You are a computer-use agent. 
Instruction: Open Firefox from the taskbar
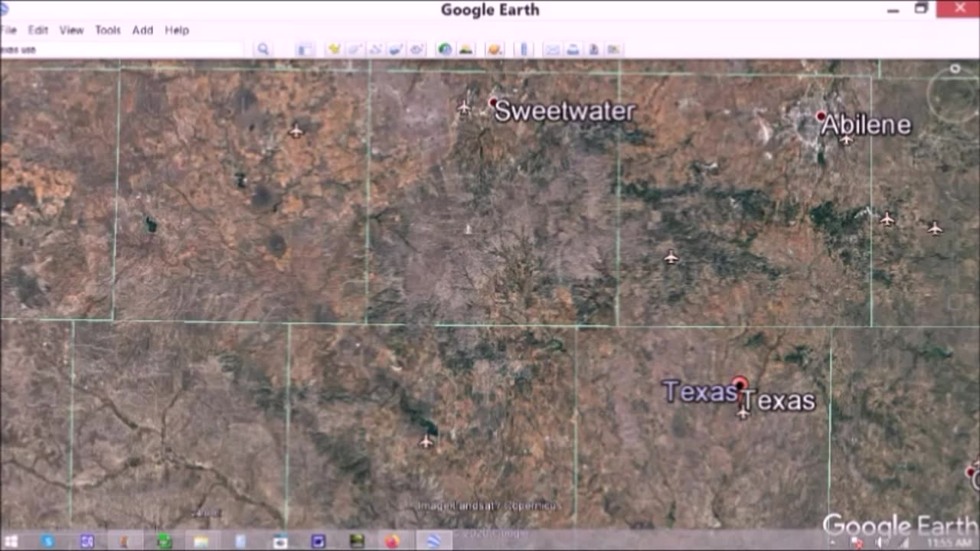[392, 542]
